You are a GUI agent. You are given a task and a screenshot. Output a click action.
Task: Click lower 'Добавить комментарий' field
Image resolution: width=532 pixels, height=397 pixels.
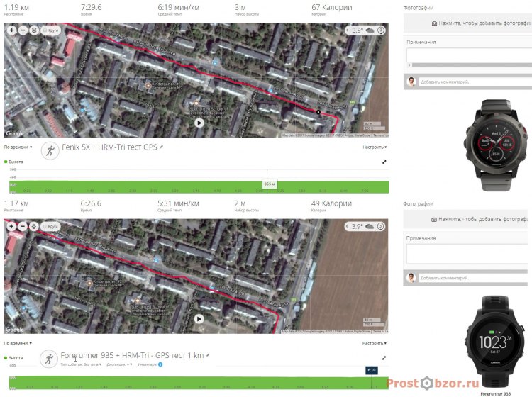473,278
